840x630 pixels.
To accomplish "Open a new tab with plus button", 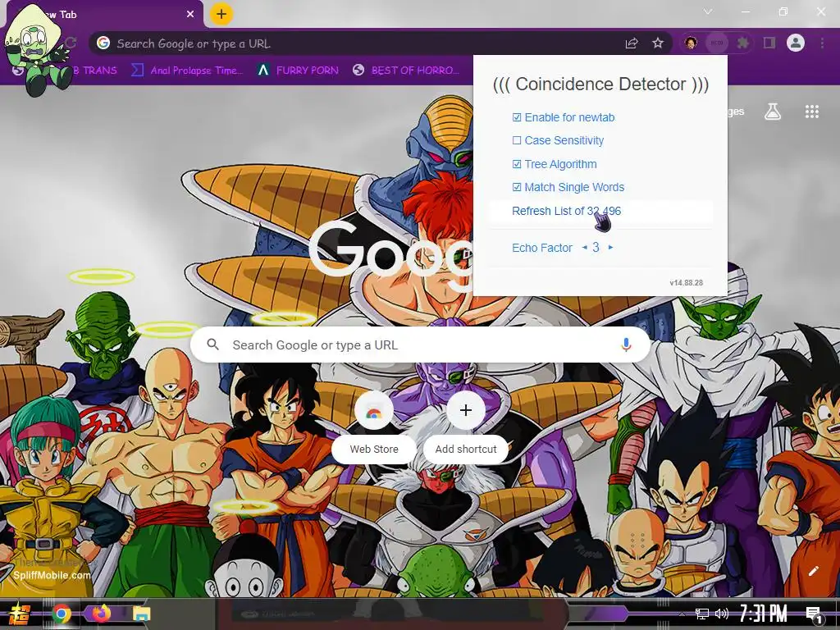I will [221, 14].
